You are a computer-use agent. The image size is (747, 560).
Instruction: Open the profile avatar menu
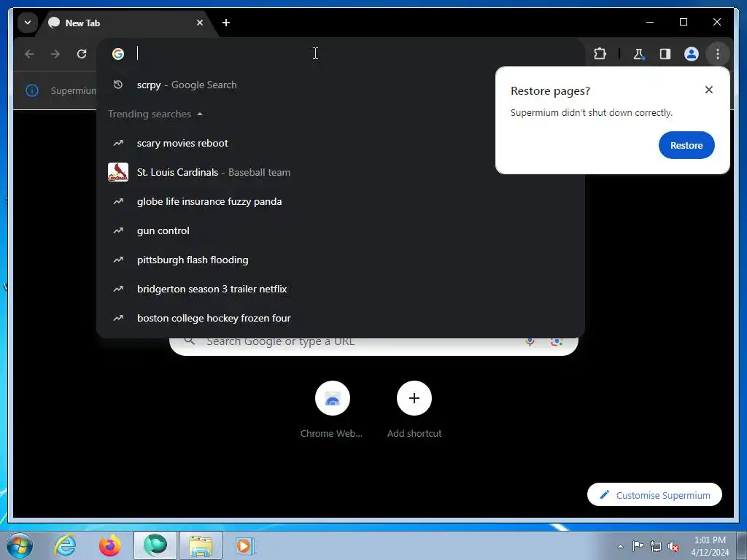pyautogui.click(x=692, y=54)
